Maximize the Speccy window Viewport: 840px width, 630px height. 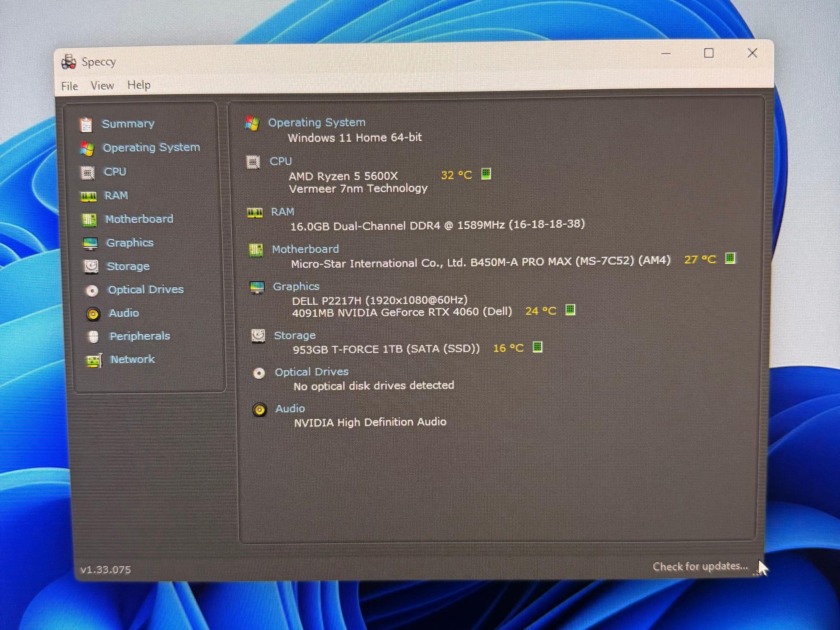(709, 53)
